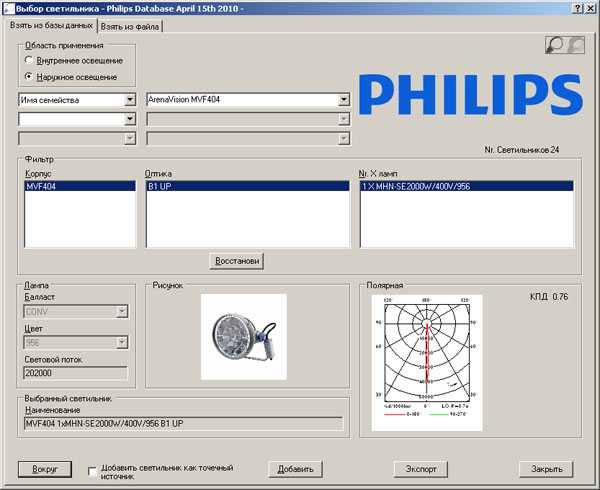Click the Добавить button
This screenshot has height=490, width=600.
pos(295,469)
